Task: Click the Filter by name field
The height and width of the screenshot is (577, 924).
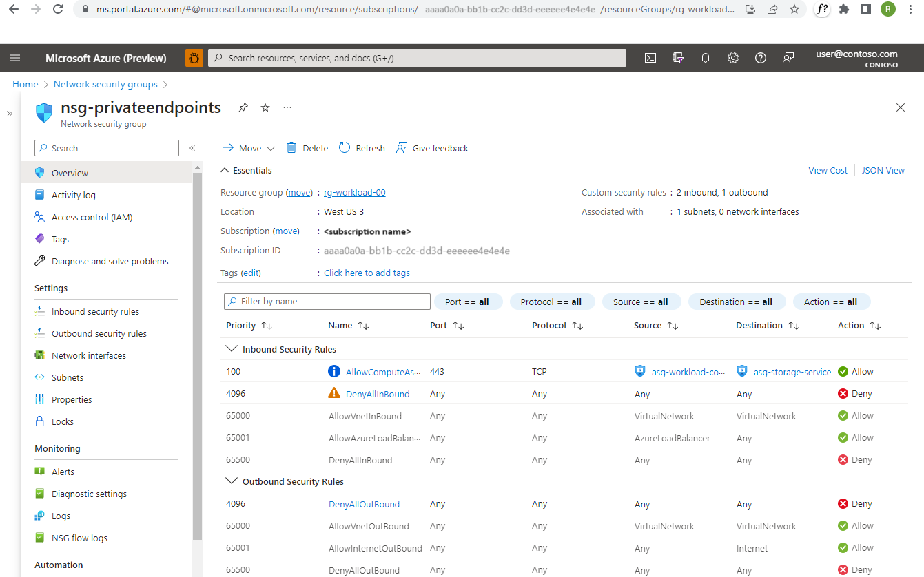Action: 327,302
